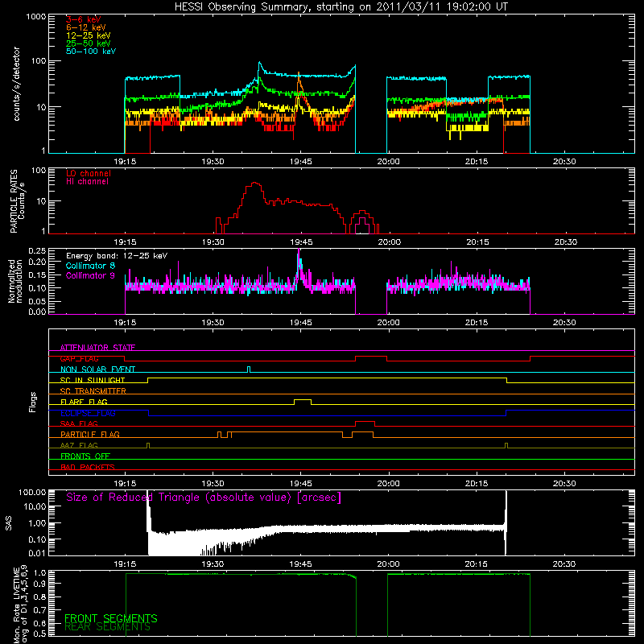644x644 pixels.
Task: Click the 'PARTICLE_FLAG' label
Action: click(x=90, y=434)
